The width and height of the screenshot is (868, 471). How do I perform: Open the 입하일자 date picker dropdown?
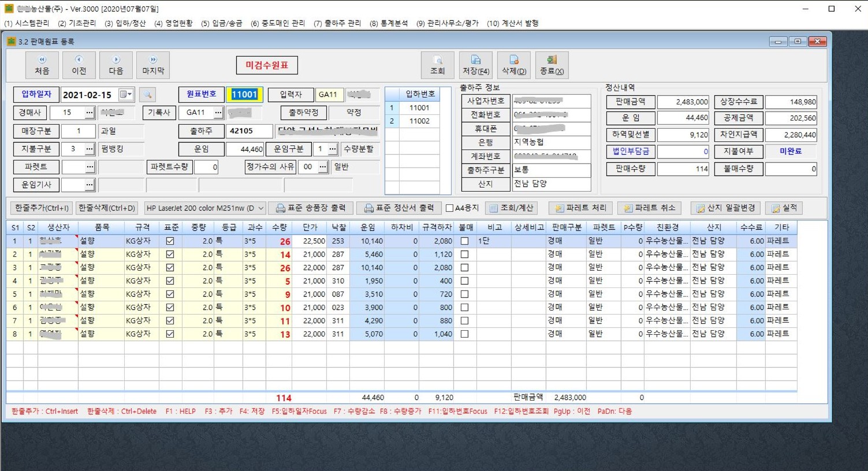point(126,95)
